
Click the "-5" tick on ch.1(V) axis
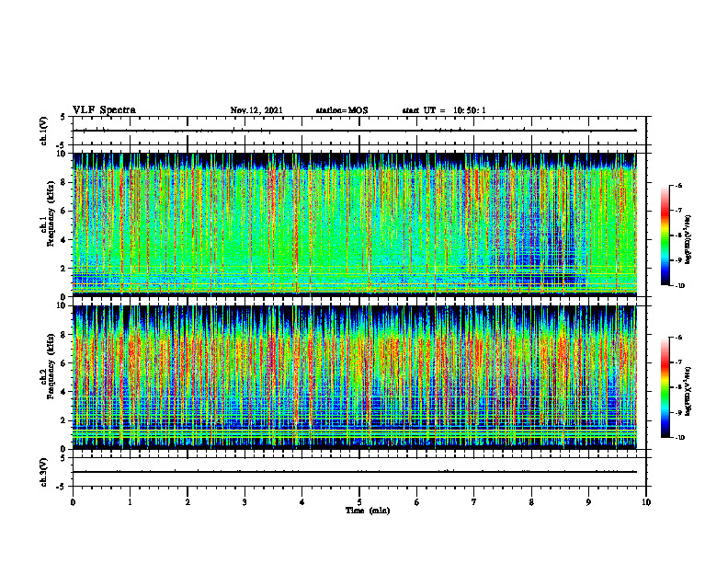(62, 145)
